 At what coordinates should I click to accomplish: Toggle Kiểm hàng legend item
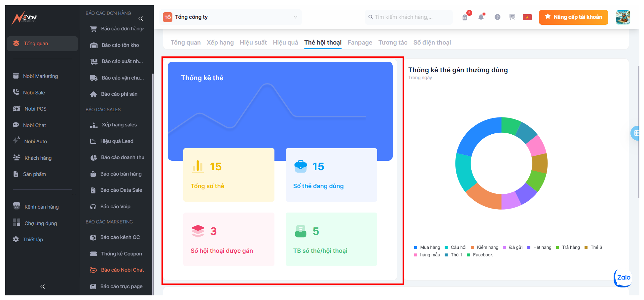pos(484,248)
